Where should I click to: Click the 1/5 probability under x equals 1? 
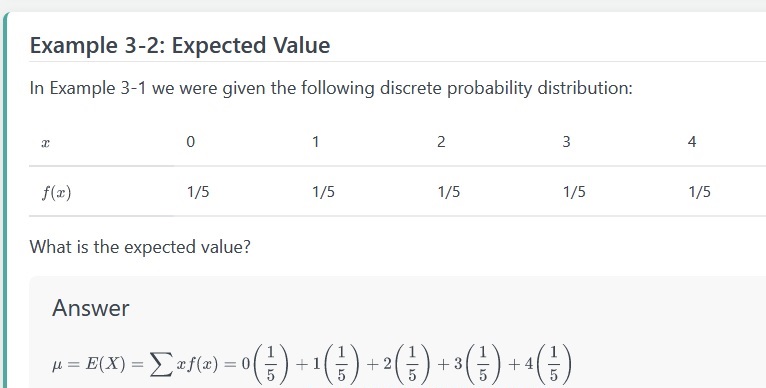[323, 192]
